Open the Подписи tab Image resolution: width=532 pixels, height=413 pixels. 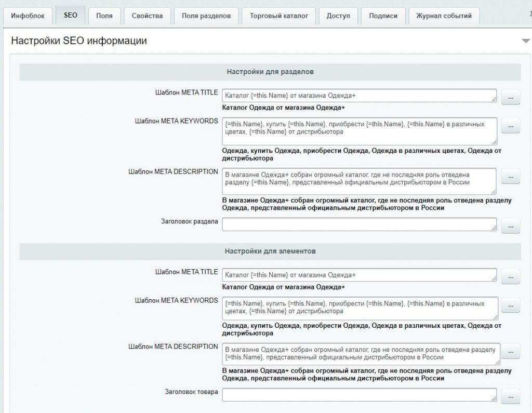[383, 16]
